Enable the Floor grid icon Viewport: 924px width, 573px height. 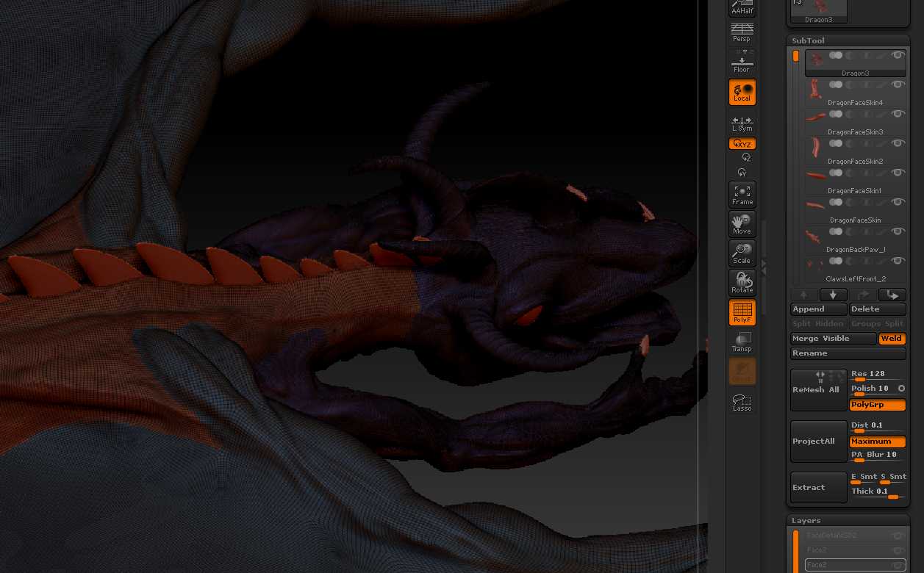[742, 63]
